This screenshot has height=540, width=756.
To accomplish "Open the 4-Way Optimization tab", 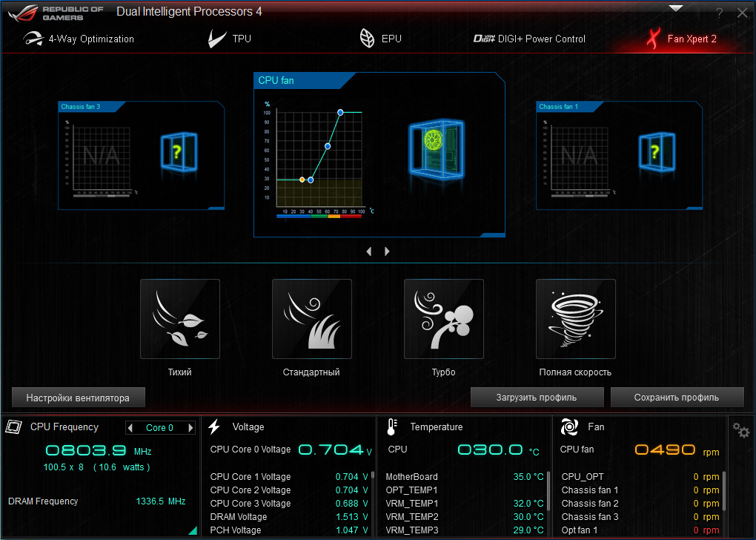I will point(79,39).
